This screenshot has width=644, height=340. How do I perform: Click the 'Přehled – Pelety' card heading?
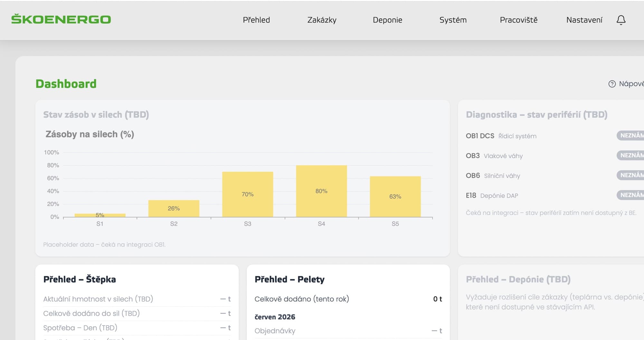(x=289, y=279)
